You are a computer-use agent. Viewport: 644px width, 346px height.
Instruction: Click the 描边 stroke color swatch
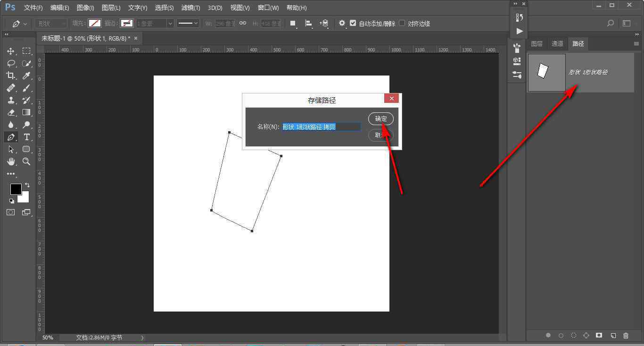[126, 23]
